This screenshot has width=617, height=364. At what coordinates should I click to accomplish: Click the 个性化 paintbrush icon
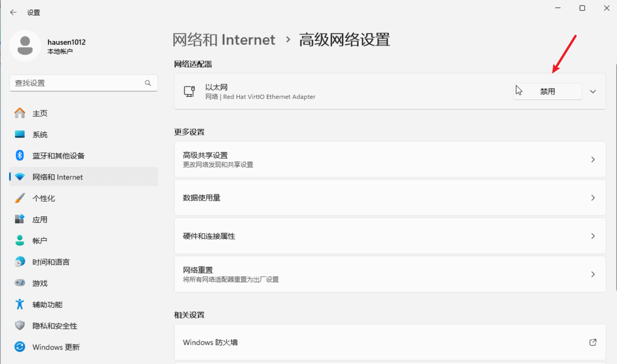pyautogui.click(x=20, y=198)
